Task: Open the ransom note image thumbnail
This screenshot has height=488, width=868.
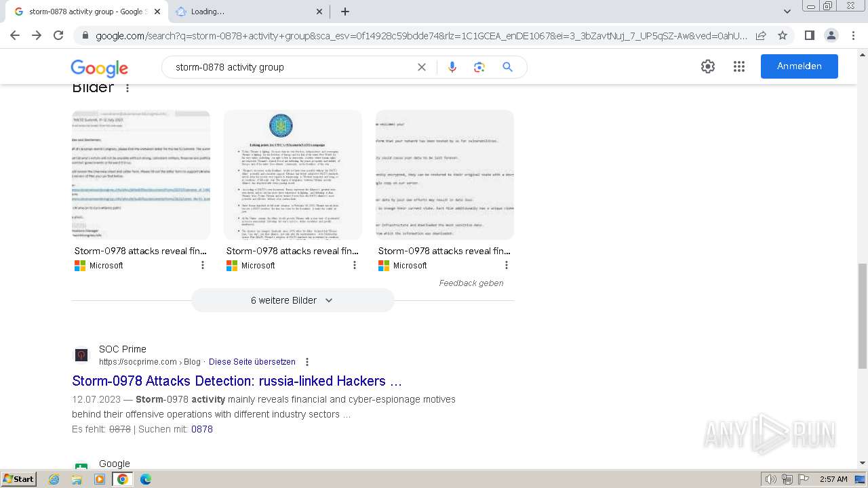Action: [445, 175]
